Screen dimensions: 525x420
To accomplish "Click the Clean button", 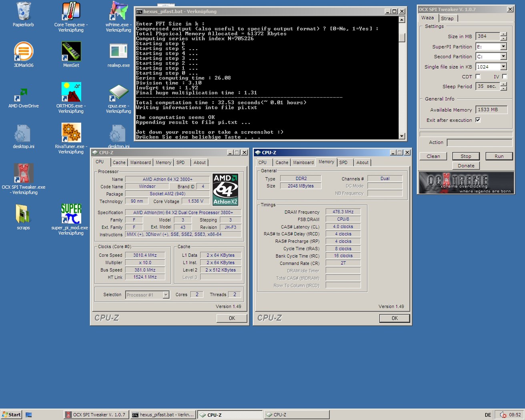I will pos(433,156).
